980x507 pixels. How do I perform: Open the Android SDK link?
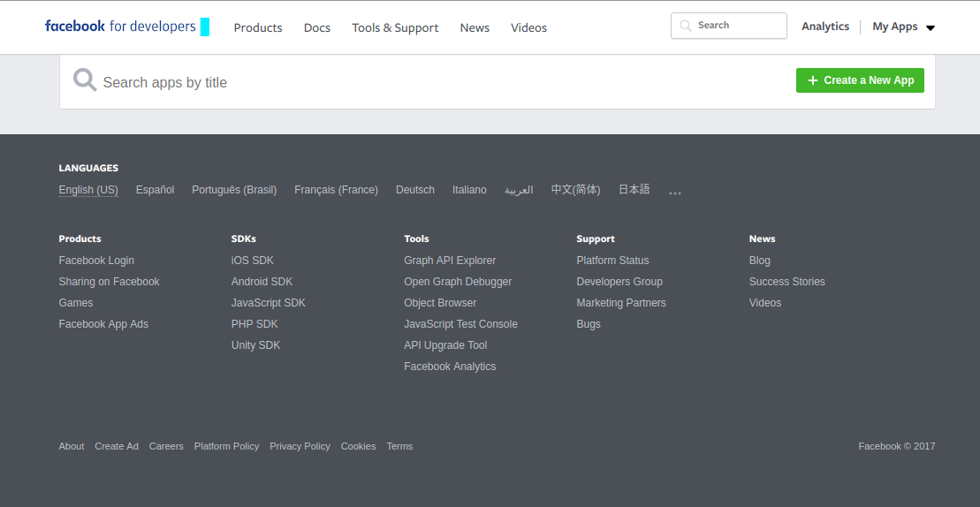pos(262,282)
